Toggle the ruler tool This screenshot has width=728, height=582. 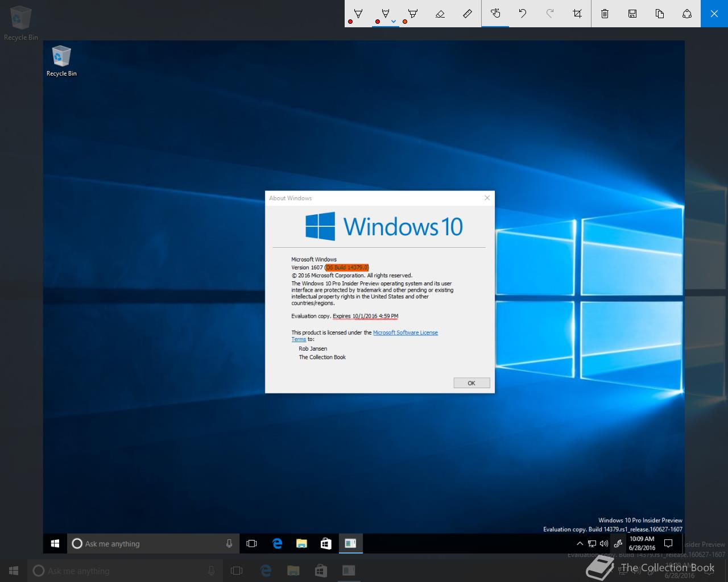(x=468, y=14)
